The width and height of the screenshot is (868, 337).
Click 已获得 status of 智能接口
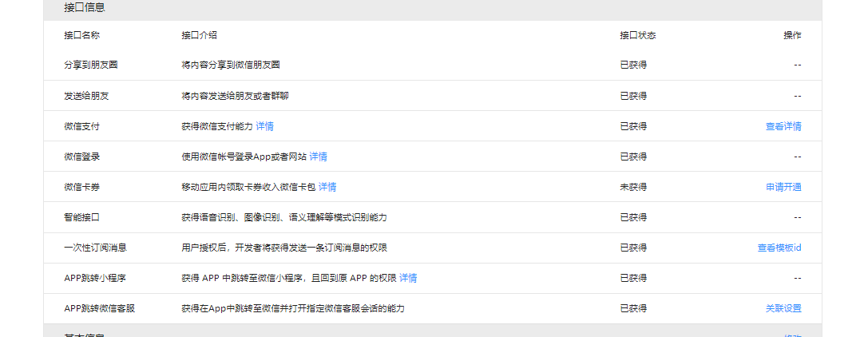pyautogui.click(x=633, y=217)
